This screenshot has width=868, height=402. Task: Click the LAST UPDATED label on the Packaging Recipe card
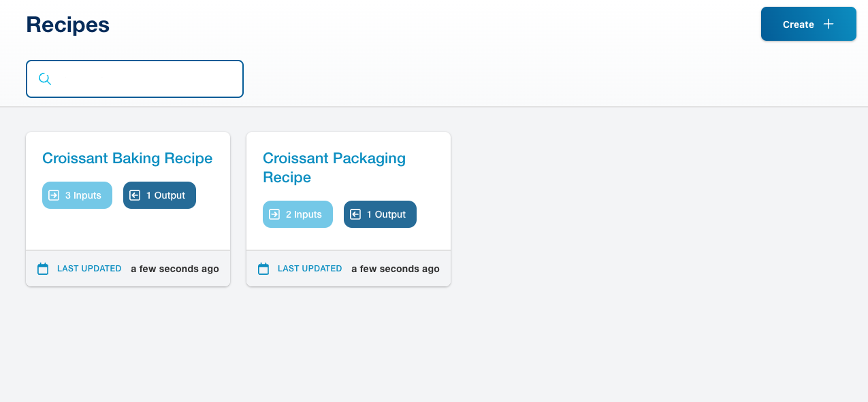point(310,269)
